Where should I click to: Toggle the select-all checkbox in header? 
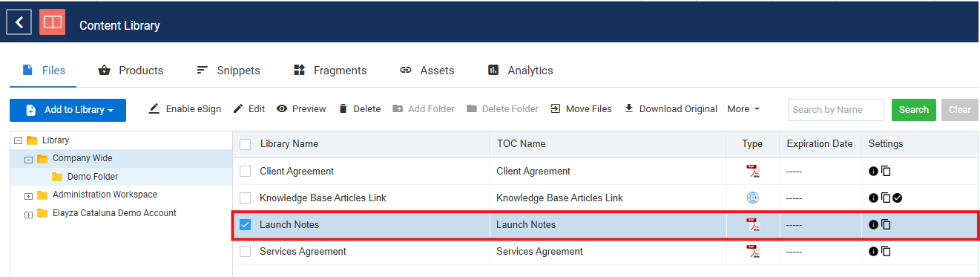coord(246,144)
